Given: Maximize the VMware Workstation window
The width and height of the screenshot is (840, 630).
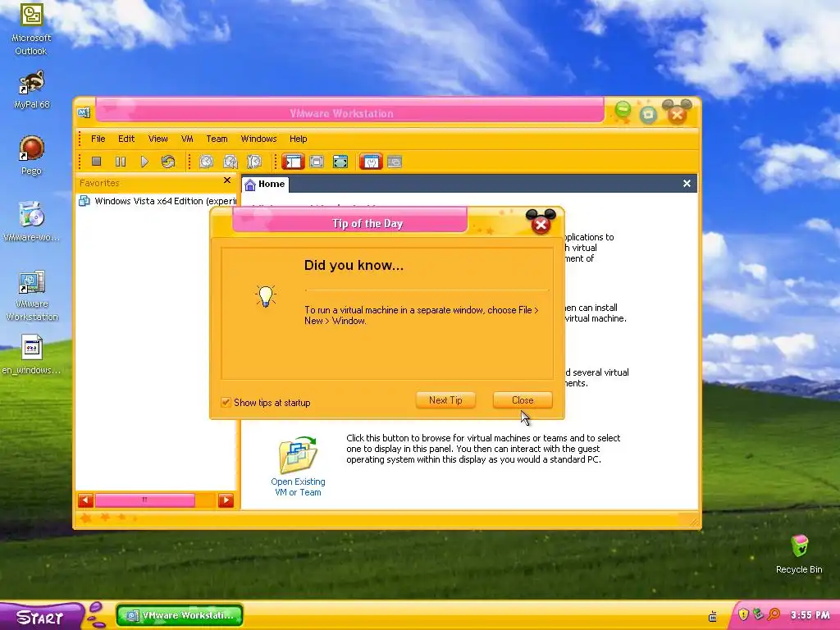Looking at the screenshot, I should click(648, 115).
